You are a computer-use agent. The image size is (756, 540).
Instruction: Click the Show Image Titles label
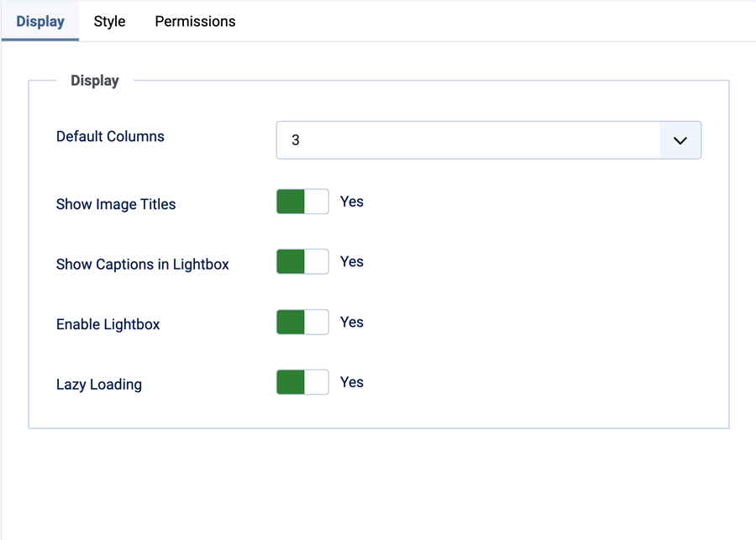click(115, 204)
